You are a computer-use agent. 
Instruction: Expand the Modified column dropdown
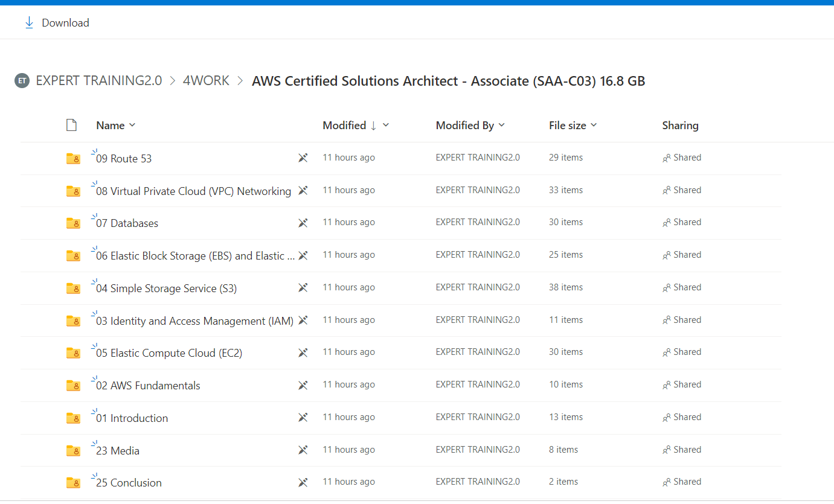pos(386,126)
